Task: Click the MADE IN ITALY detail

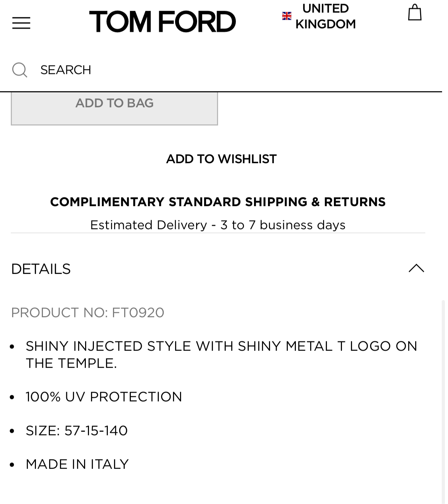Action: click(77, 464)
